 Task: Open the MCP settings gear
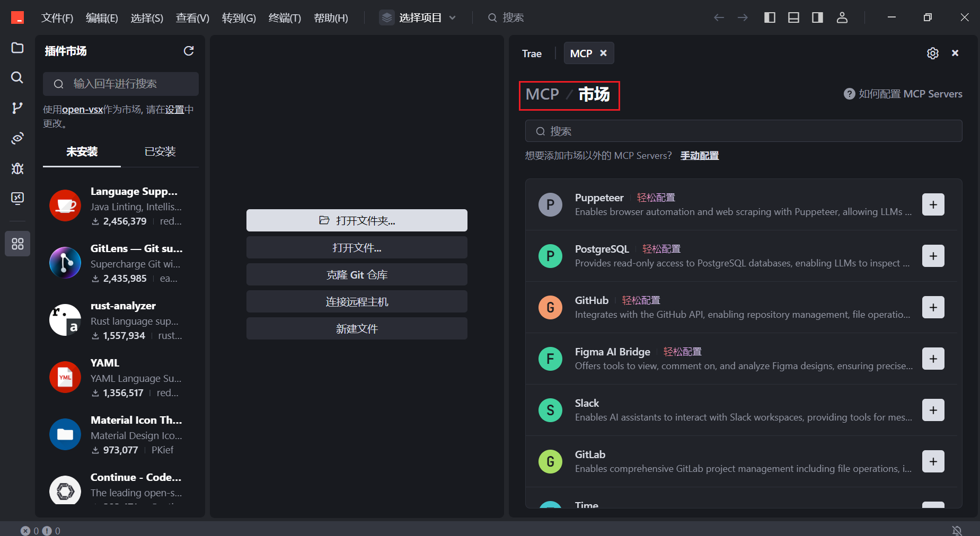[x=933, y=53]
